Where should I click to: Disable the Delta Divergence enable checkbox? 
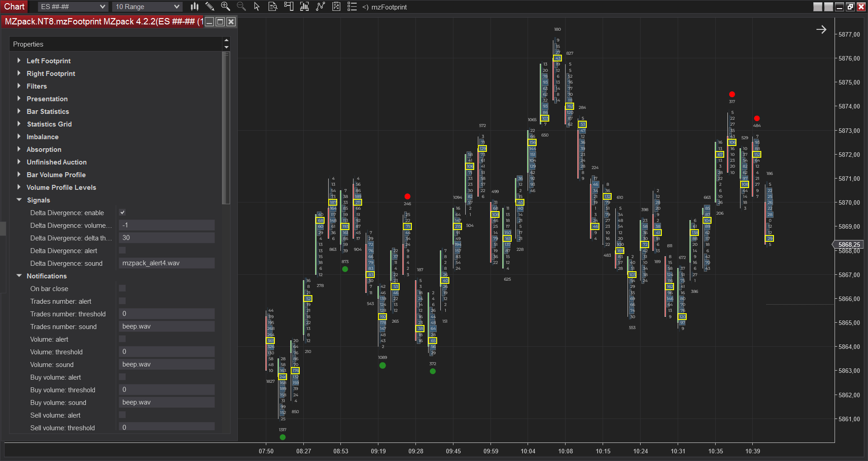tap(123, 212)
